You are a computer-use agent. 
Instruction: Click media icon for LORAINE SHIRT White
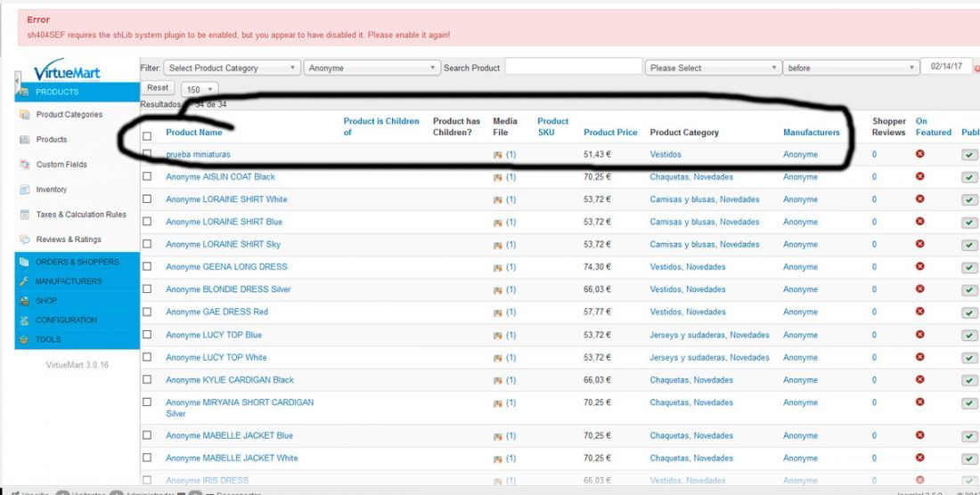point(497,199)
